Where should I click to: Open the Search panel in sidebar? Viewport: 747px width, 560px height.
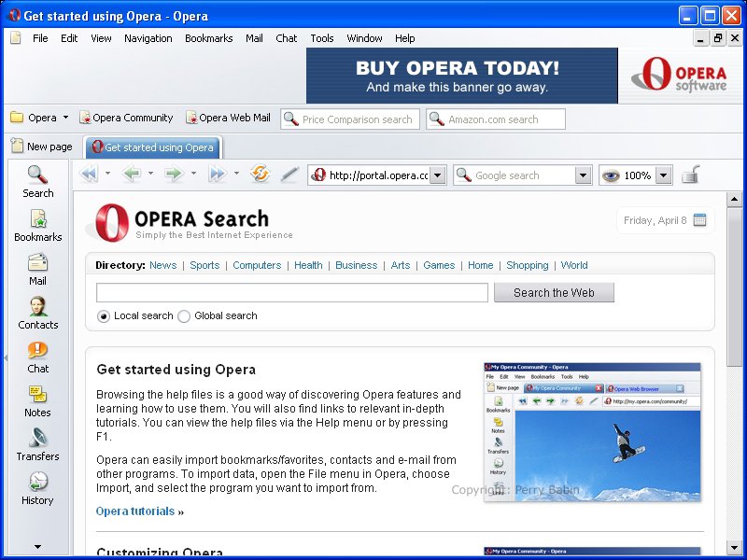pos(37,181)
